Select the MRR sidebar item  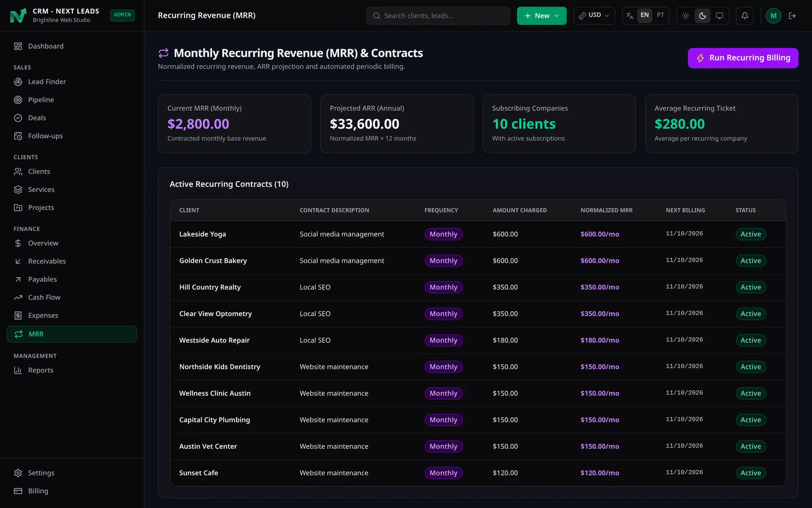[72, 334]
